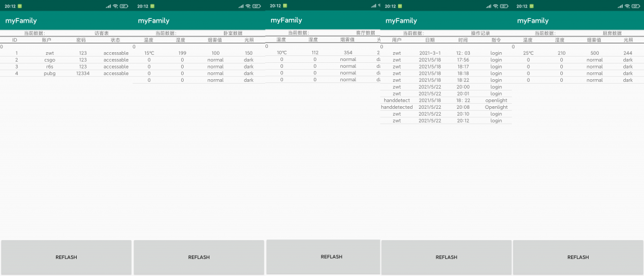Select the 卧室数据 table title
This screenshot has width=644, height=276.
tap(233, 33)
